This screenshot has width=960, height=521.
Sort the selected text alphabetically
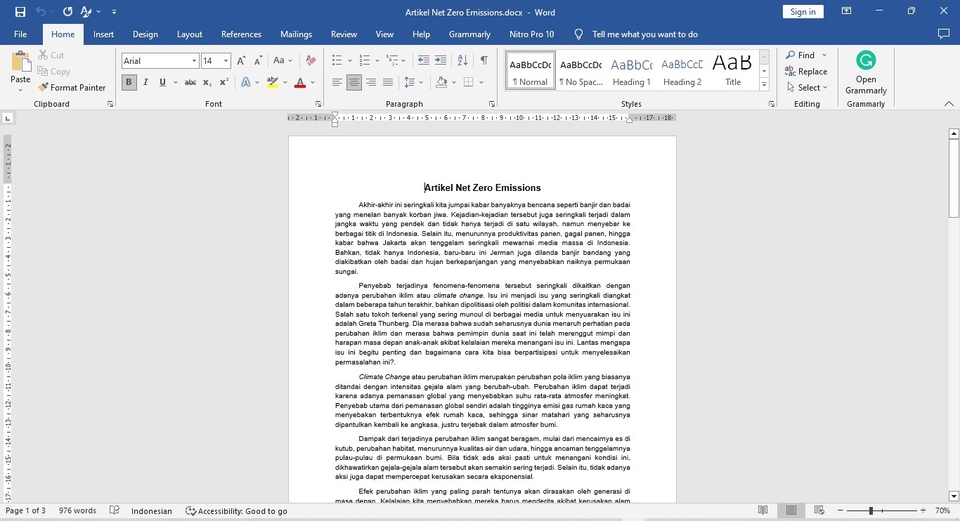pos(462,60)
